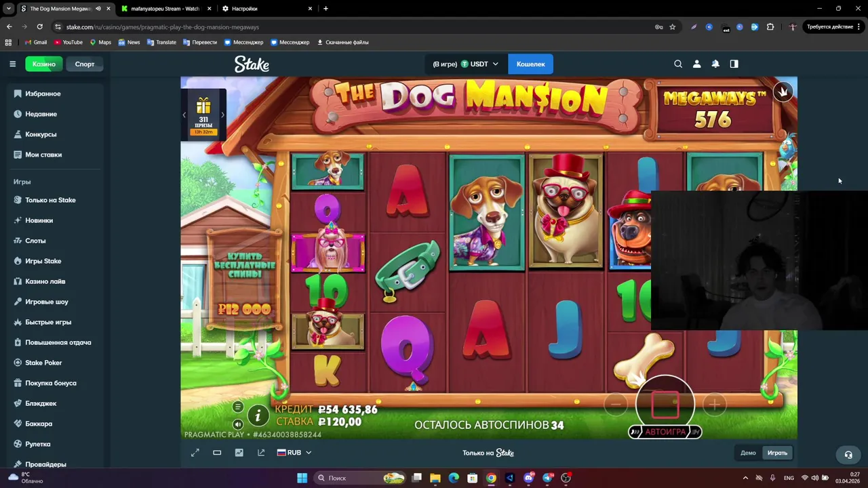
Task: Click the Stake logo
Action: click(x=252, y=64)
